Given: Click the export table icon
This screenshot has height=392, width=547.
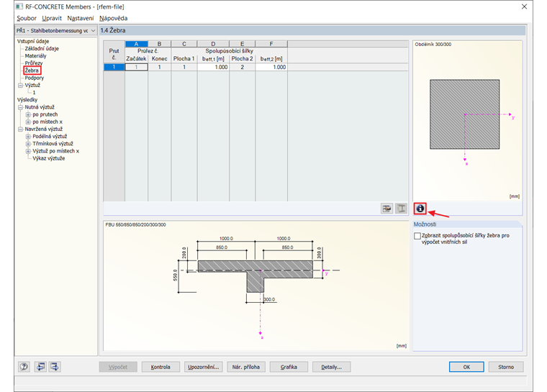Looking at the screenshot, I should click(386, 209).
